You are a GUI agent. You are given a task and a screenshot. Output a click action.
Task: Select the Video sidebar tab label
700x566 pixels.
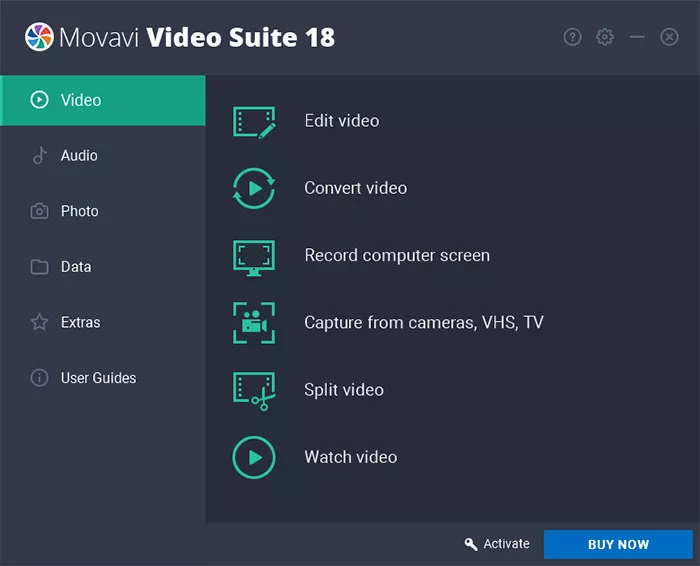(x=81, y=100)
